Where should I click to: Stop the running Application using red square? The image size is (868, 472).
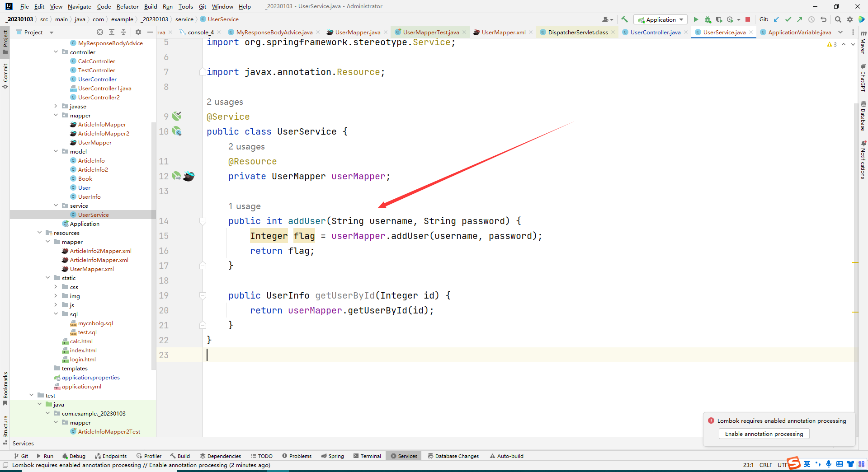(x=748, y=19)
